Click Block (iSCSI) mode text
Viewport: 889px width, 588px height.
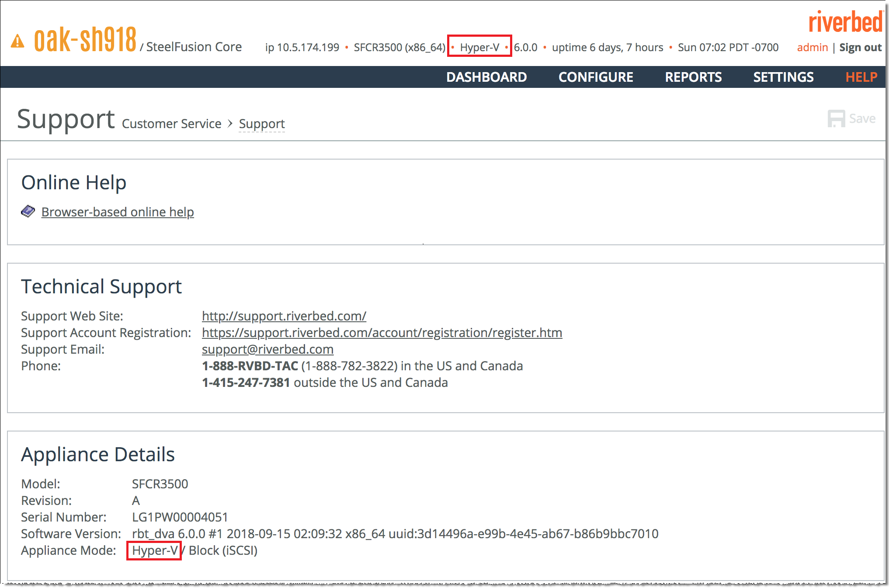click(x=223, y=550)
